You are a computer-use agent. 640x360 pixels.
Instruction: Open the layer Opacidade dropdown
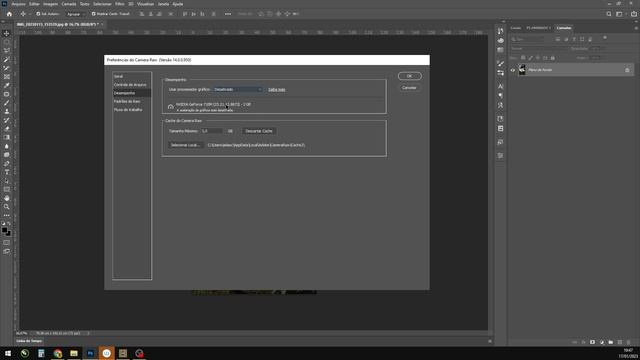click(596, 49)
